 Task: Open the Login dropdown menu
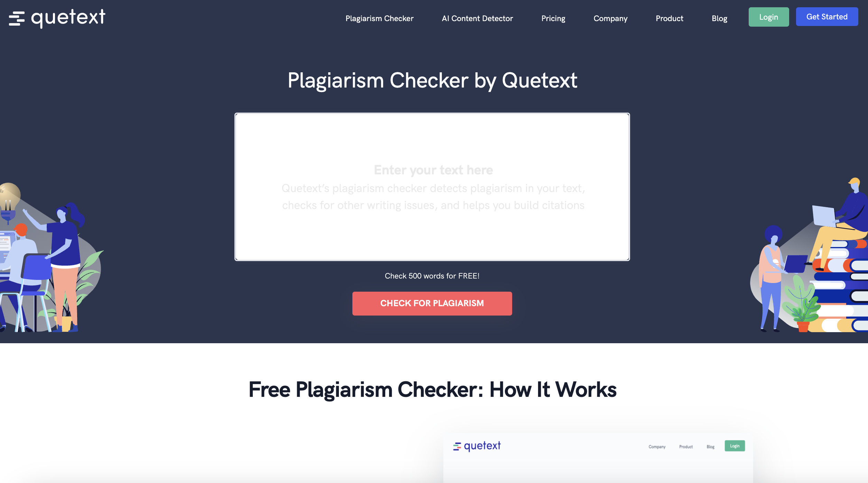(x=769, y=17)
